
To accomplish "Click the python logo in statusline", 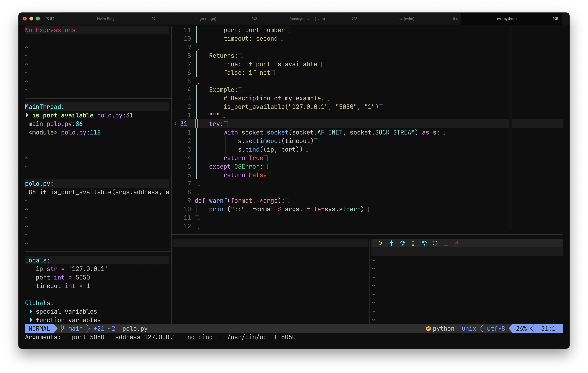I will [x=428, y=329].
